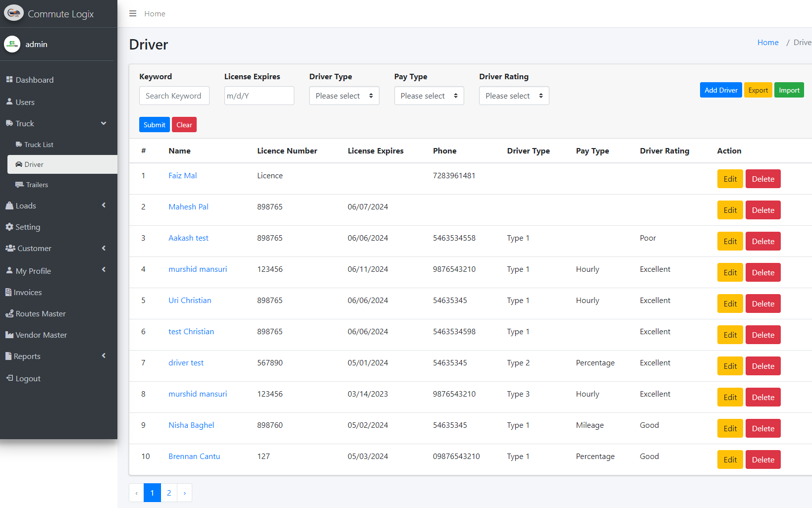Screen dimensions: 812x508
Task: Open the Driver Type dropdown
Action: pos(344,96)
